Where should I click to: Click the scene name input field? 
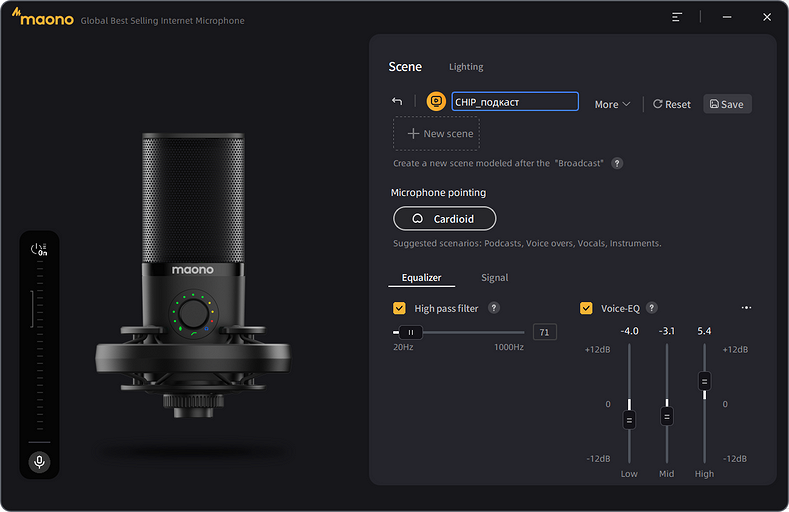pyautogui.click(x=514, y=102)
